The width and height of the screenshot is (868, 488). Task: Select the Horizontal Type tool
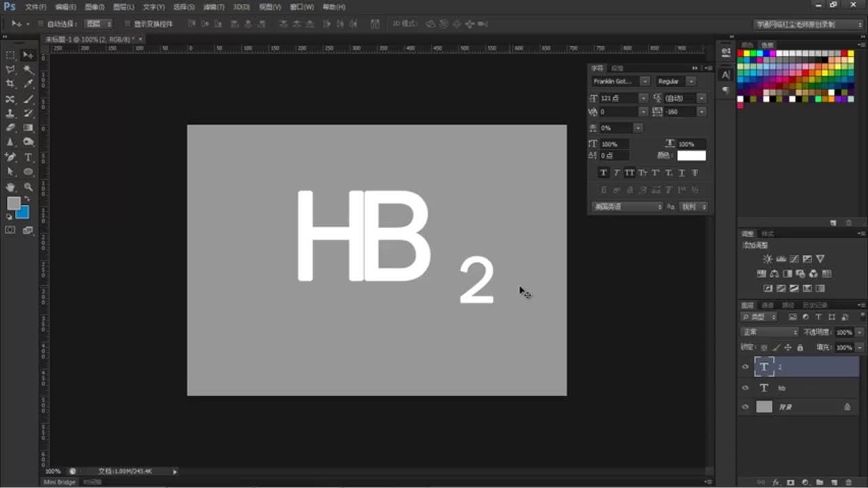[28, 157]
